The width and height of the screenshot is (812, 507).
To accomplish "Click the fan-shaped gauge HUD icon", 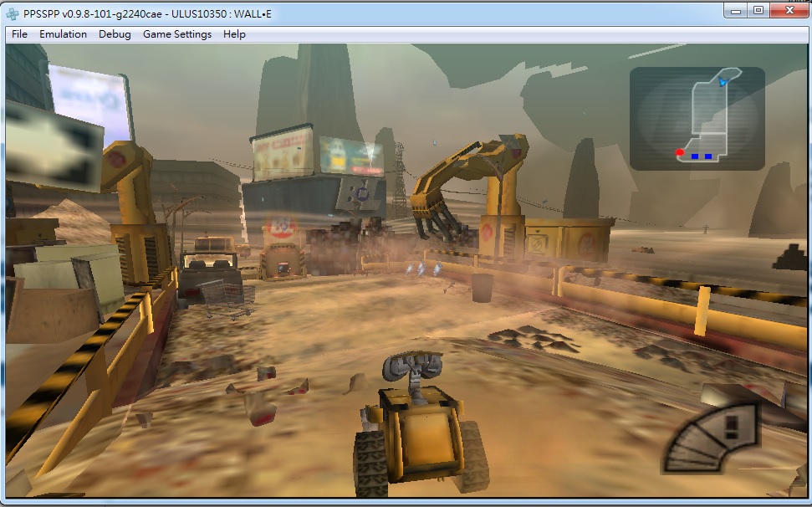I will pyautogui.click(x=712, y=438).
